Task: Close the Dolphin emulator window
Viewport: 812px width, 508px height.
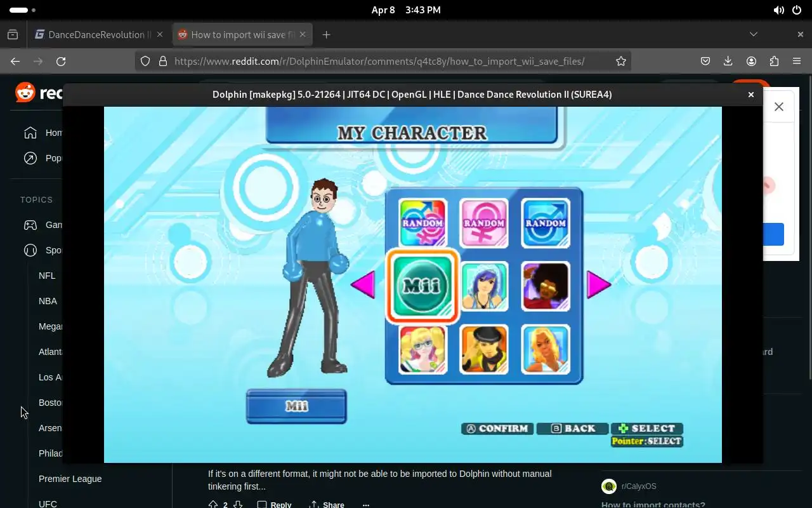Action: (750, 95)
